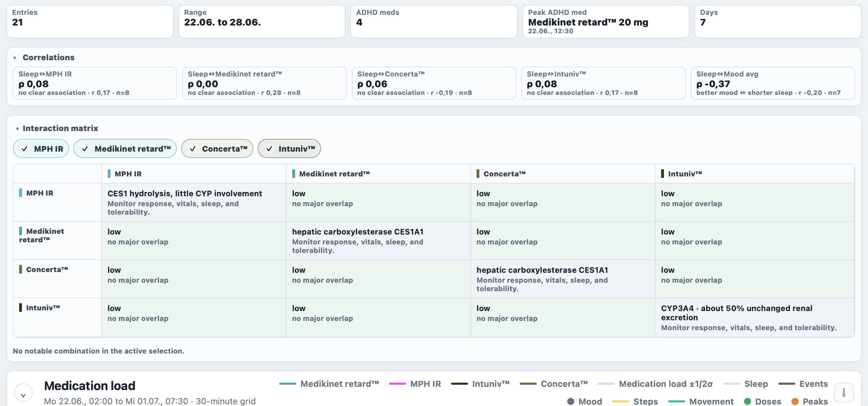Toggle Mood series in chart legend
The image size is (868, 406).
pyautogui.click(x=585, y=401)
